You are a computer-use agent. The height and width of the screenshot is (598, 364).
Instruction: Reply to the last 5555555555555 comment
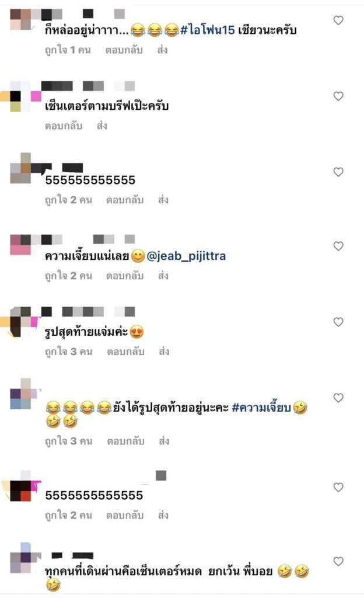[125, 515]
